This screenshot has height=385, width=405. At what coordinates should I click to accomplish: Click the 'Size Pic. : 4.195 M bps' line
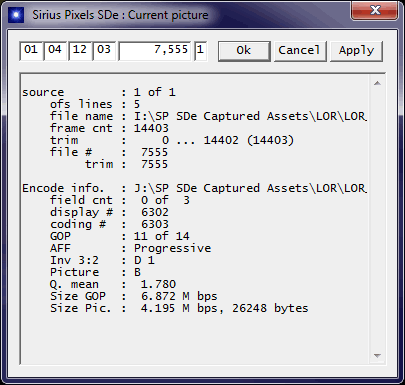[x=179, y=308]
